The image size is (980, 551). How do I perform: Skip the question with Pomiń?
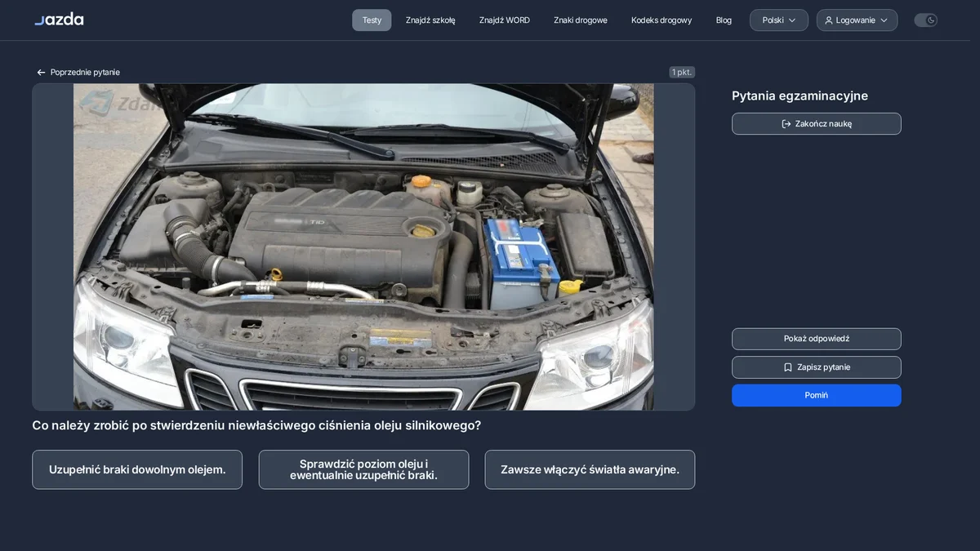pyautogui.click(x=817, y=395)
